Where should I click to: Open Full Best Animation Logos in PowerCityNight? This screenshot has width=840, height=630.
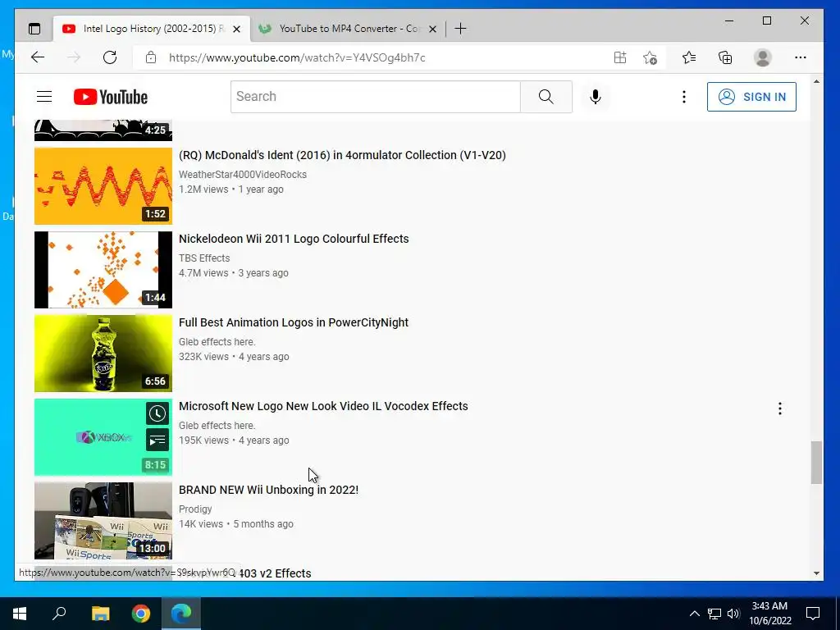(294, 322)
